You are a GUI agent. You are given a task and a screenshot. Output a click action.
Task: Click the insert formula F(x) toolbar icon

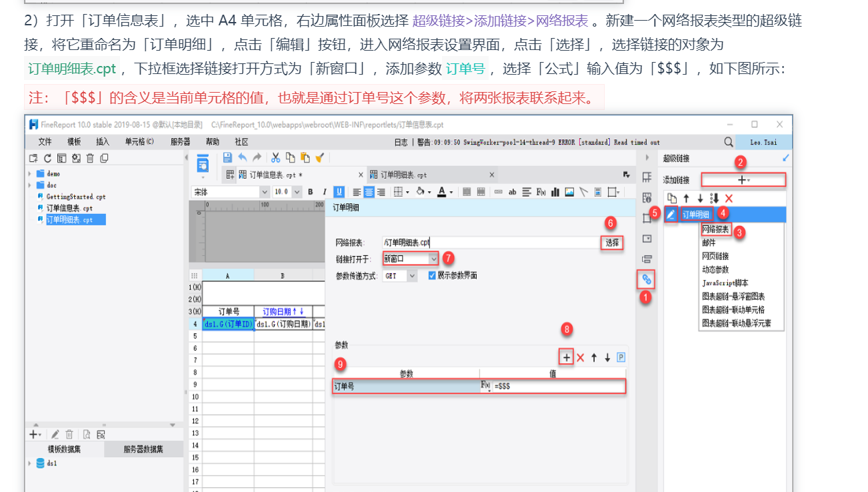tap(541, 192)
